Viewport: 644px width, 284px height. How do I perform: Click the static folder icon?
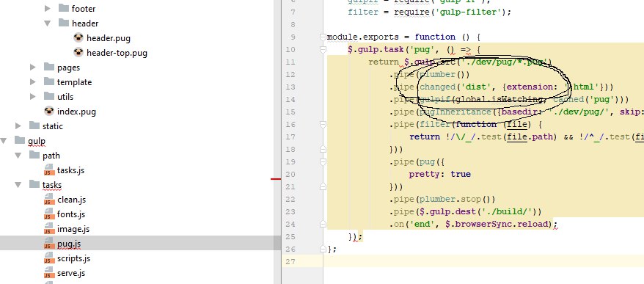pyautogui.click(x=34, y=125)
